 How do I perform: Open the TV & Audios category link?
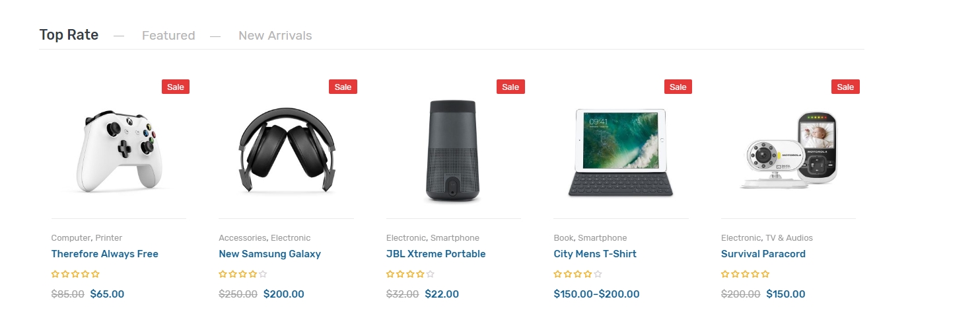[x=789, y=238]
